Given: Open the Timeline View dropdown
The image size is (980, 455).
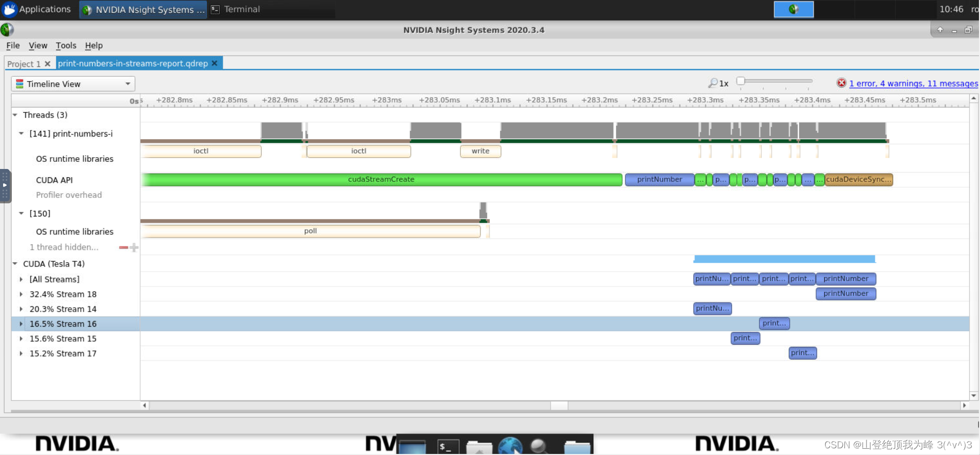Looking at the screenshot, I should coord(73,84).
